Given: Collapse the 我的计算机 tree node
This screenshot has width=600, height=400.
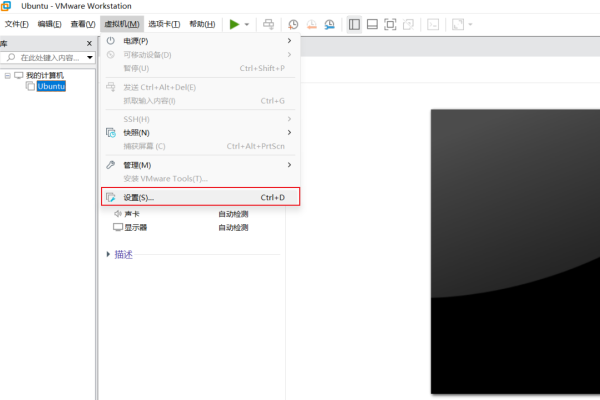Looking at the screenshot, I should tap(7, 75).
